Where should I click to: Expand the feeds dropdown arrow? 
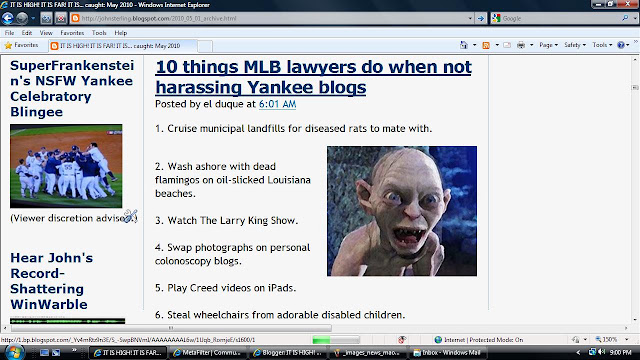point(497,45)
